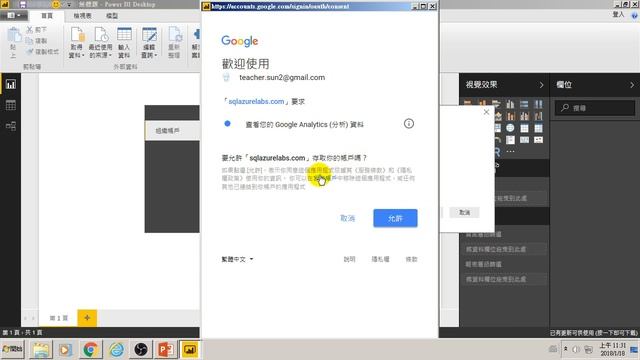The width and height of the screenshot is (640, 360).
Task: Switch to the Relationships view sidebar icon
Action: coord(11,126)
